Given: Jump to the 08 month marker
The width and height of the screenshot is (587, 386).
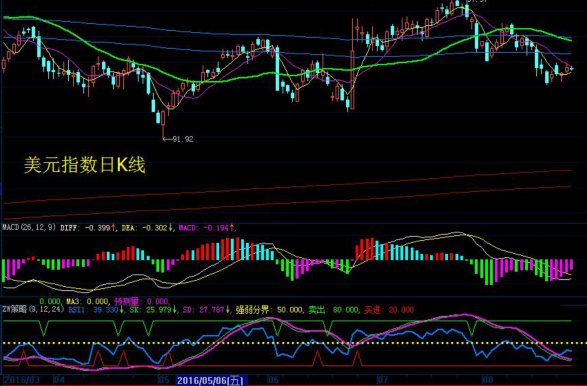Looking at the screenshot, I should pos(488,380).
